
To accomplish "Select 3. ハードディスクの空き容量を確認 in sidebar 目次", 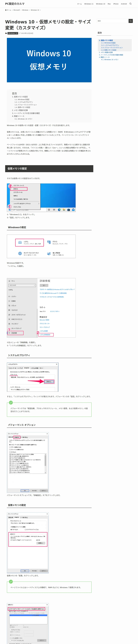I will 111,55.
